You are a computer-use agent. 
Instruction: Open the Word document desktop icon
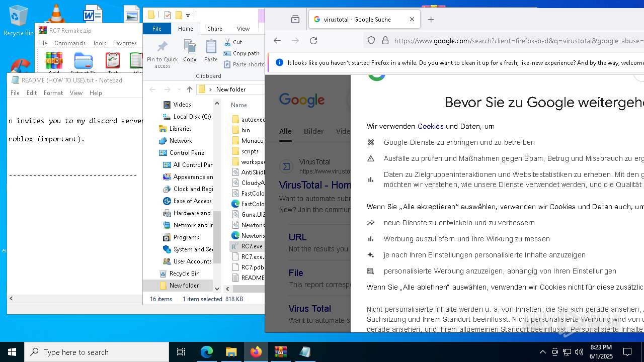[93, 14]
